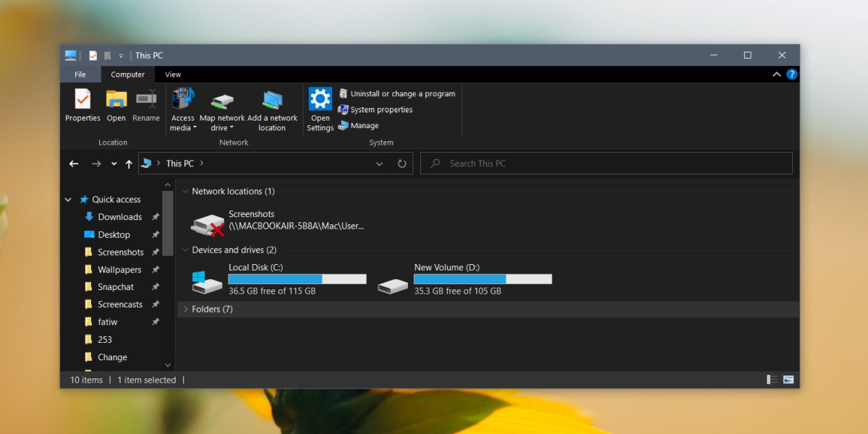The width and height of the screenshot is (868, 434).
Task: Expand the Folders (7) group
Action: (185, 310)
